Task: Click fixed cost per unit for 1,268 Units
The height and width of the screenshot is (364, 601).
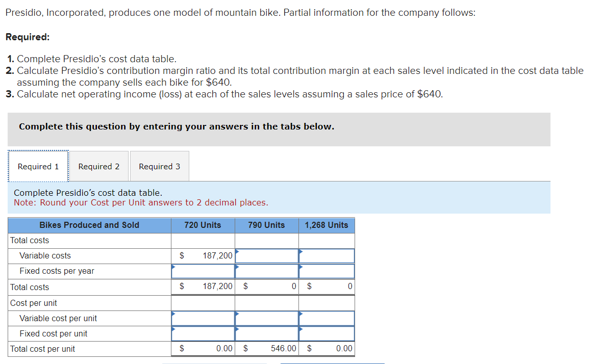Action: 327,334
